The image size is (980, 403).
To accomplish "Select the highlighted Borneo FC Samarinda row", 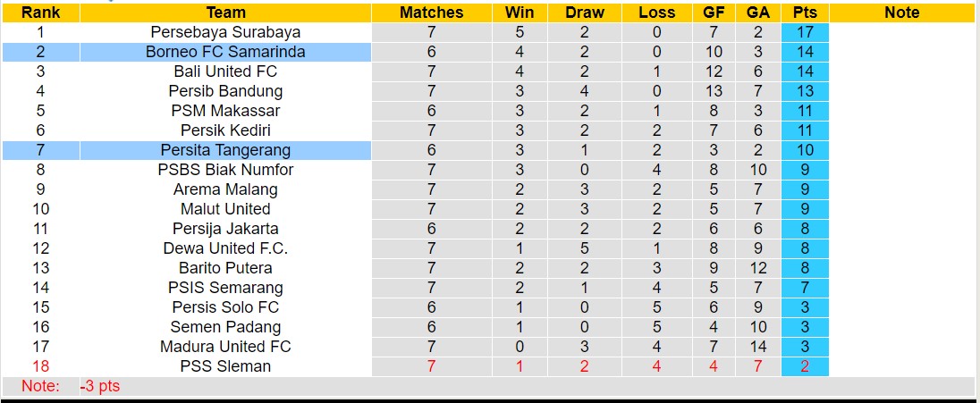I will point(225,52).
